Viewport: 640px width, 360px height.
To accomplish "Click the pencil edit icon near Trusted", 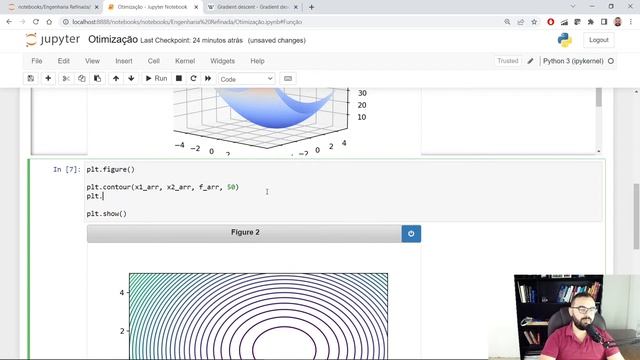I will click(530, 61).
